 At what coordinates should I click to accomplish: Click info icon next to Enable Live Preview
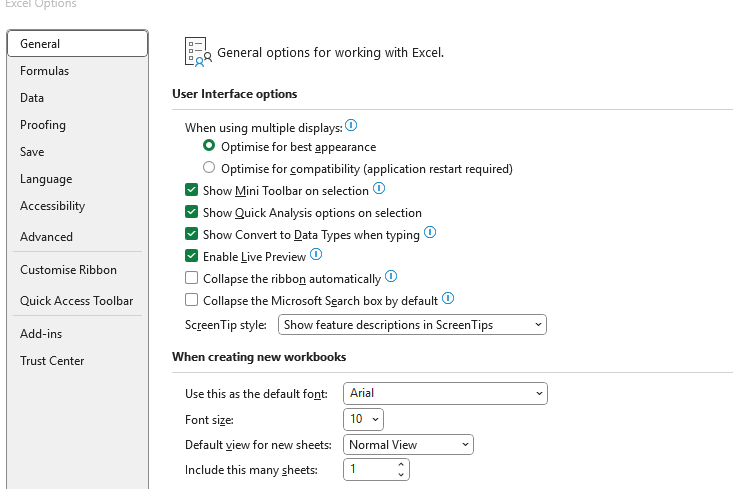tap(316, 256)
